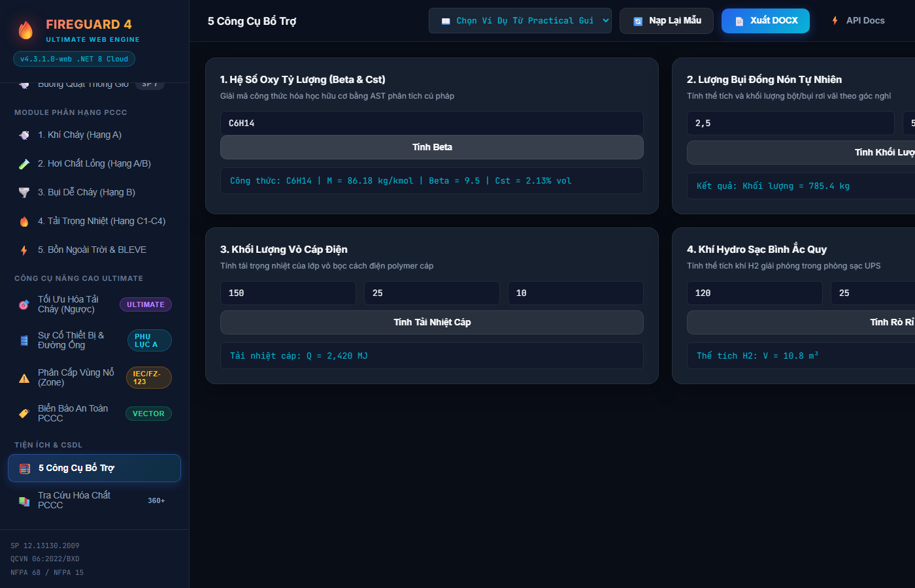Click the Tính Beta button
The image size is (915, 588).
click(432, 148)
